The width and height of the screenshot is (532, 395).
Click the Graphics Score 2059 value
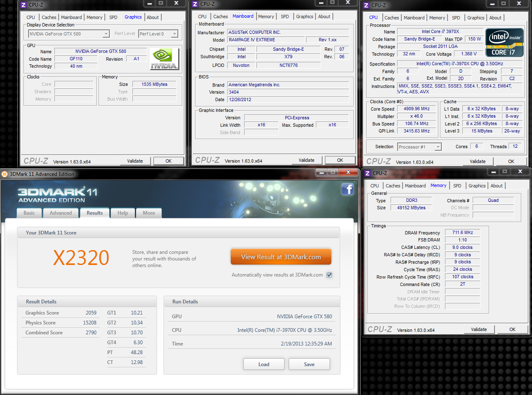[x=91, y=313]
